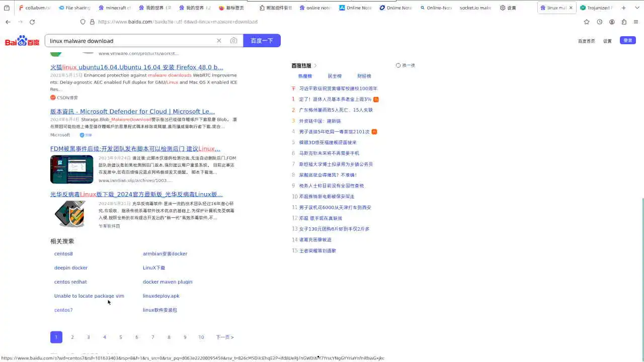644x362 pixels.
Task: Click the 下一页 next page link
Action: pos(225,337)
